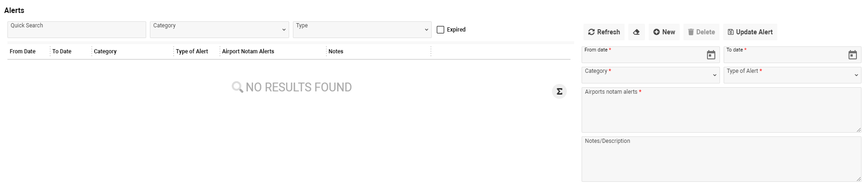
Task: Click the Type of Alert column header
Action: coord(192,51)
